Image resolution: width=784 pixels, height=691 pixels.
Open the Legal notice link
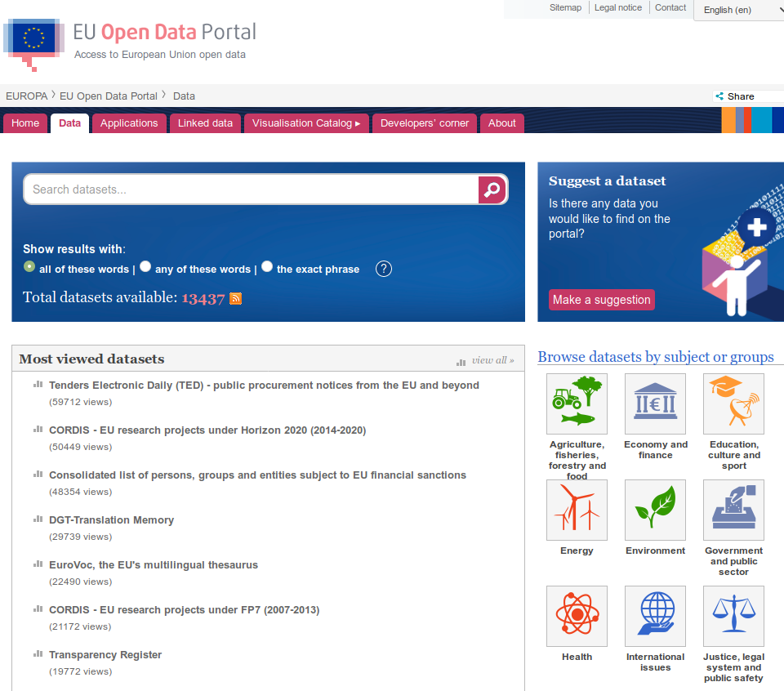pyautogui.click(x=618, y=7)
